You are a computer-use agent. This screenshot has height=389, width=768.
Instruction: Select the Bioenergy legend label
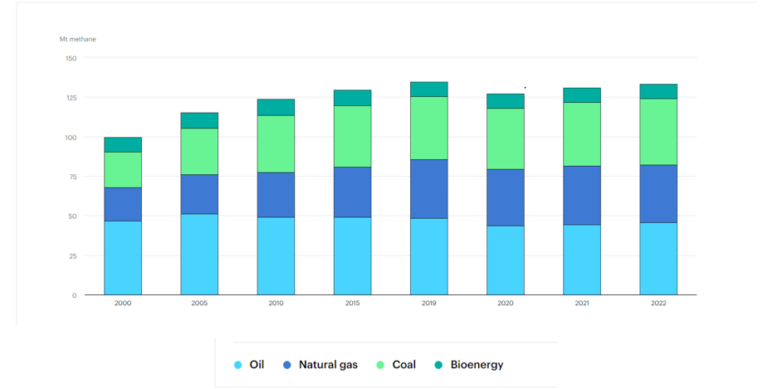coord(477,365)
